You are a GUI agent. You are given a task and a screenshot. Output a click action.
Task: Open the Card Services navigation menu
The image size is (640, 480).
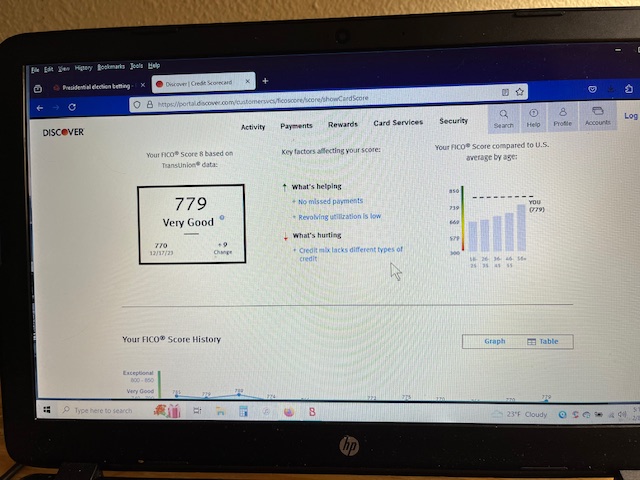pyautogui.click(x=398, y=122)
